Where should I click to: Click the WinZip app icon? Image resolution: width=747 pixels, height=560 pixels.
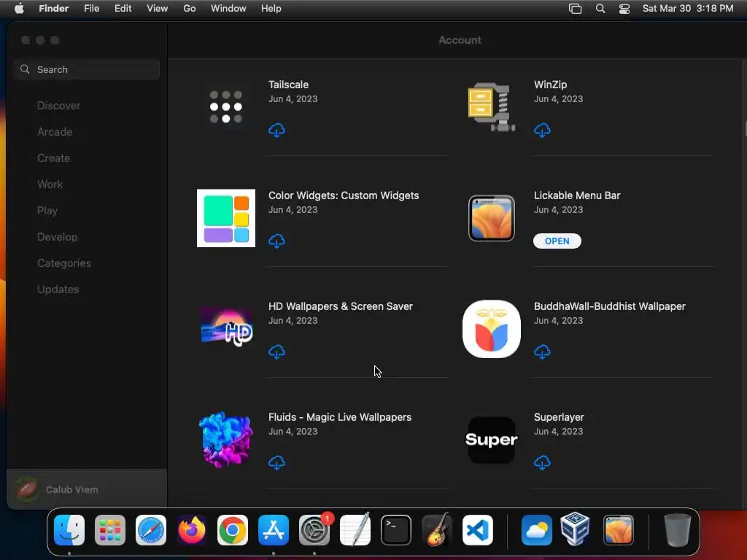(491, 106)
